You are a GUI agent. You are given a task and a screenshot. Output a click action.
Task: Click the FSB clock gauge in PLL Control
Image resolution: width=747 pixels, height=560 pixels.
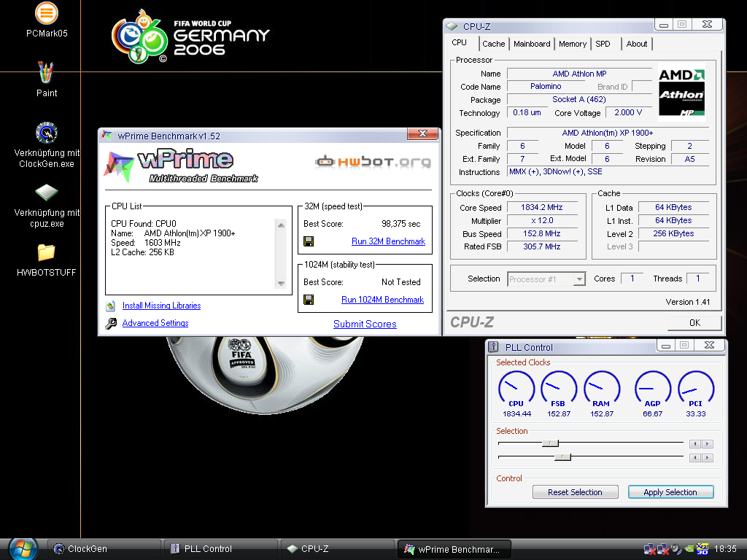tap(559, 389)
